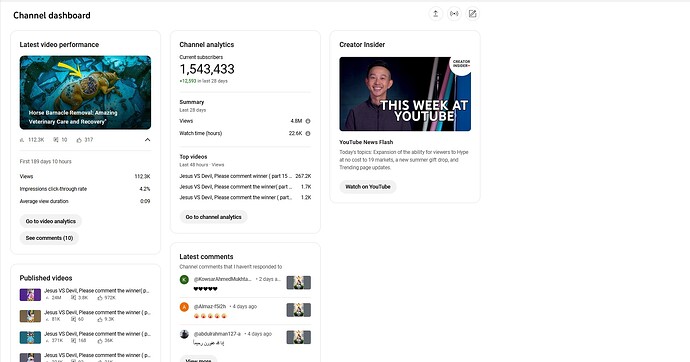Click the create post icon
This screenshot has width=690, height=362.
tap(472, 14)
